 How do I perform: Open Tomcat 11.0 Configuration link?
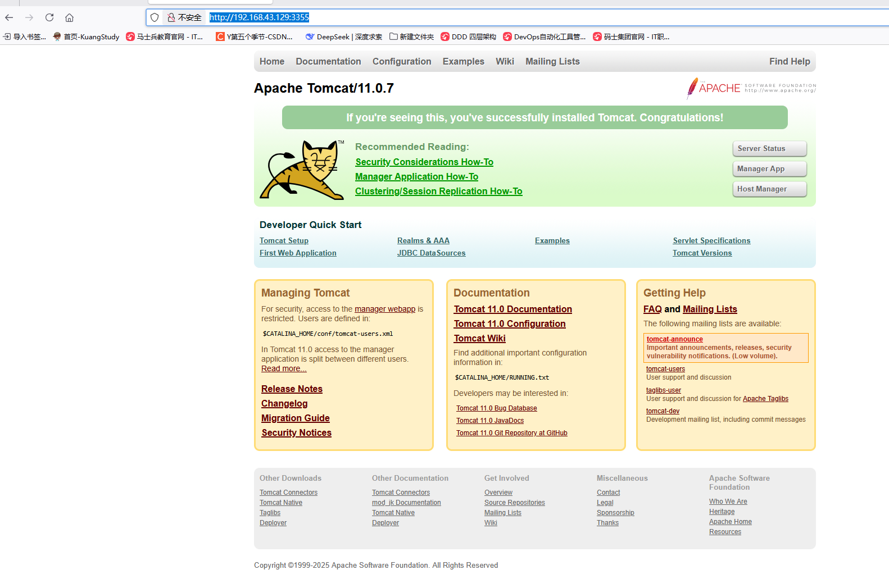[x=509, y=323]
